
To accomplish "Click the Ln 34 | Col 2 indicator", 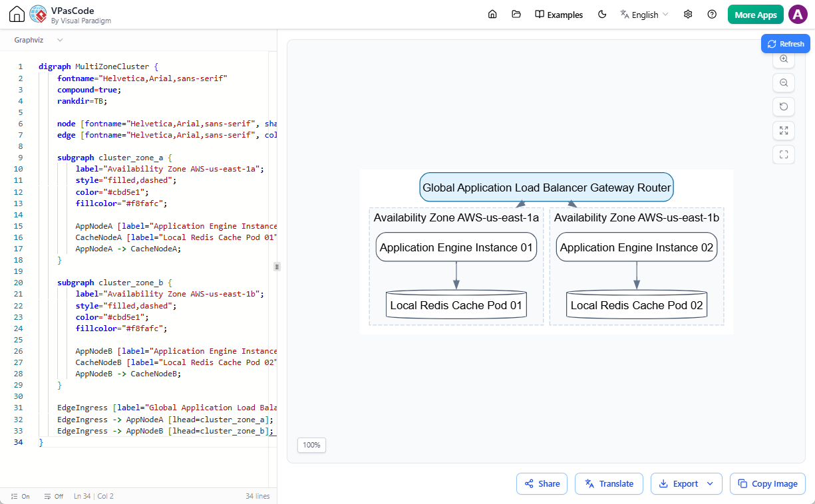I will (x=94, y=496).
